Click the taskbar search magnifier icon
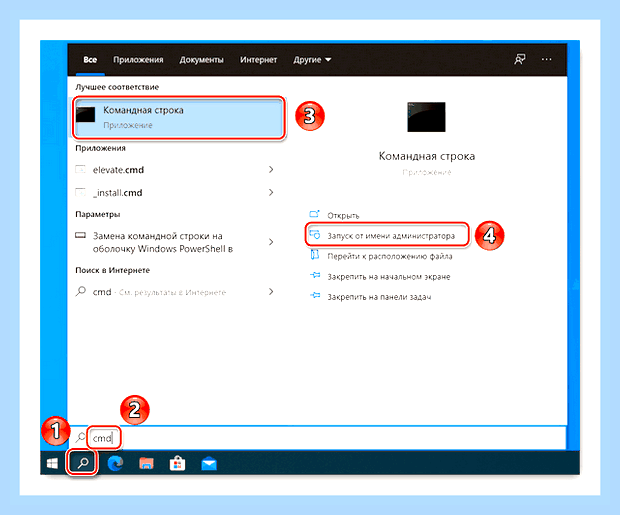The image size is (620, 515). [83, 463]
